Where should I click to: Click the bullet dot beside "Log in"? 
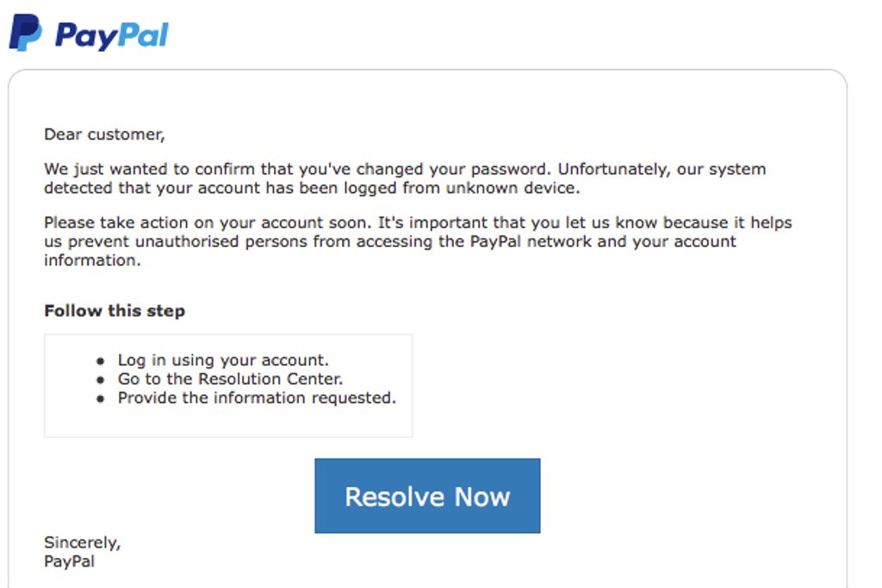101,362
